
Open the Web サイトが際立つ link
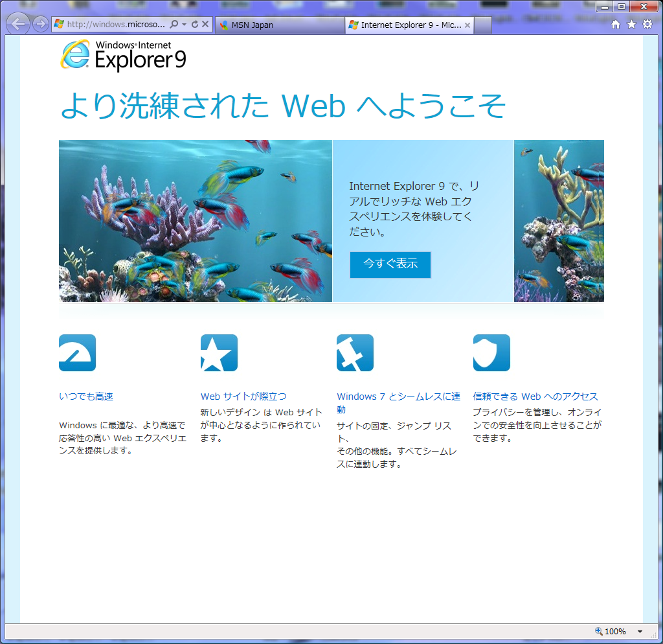click(243, 397)
